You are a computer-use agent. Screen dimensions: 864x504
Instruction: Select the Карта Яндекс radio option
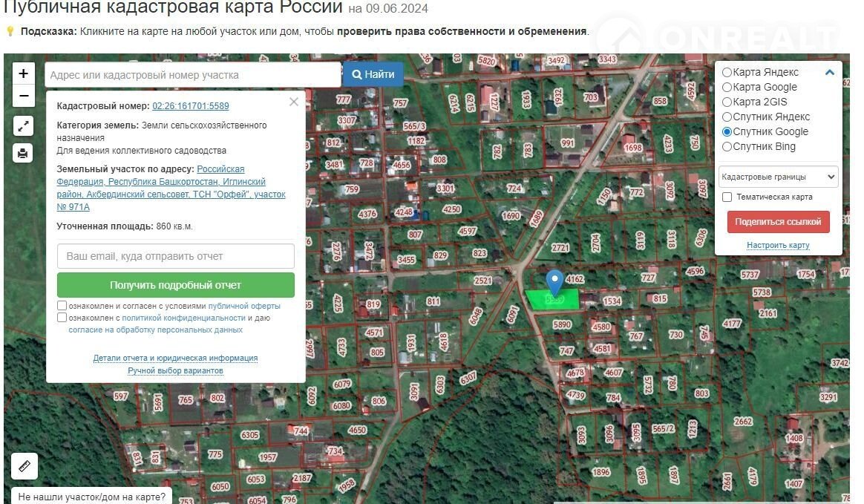(727, 72)
